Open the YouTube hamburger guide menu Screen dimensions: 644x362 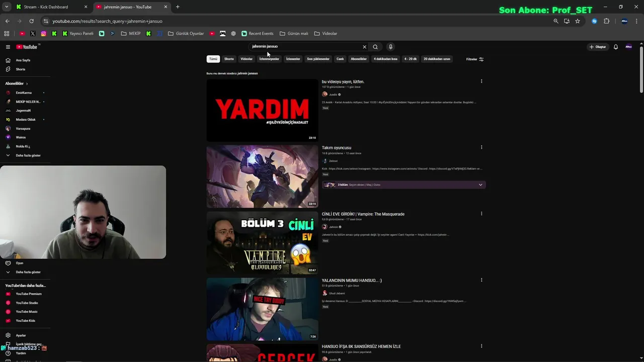click(x=8, y=47)
